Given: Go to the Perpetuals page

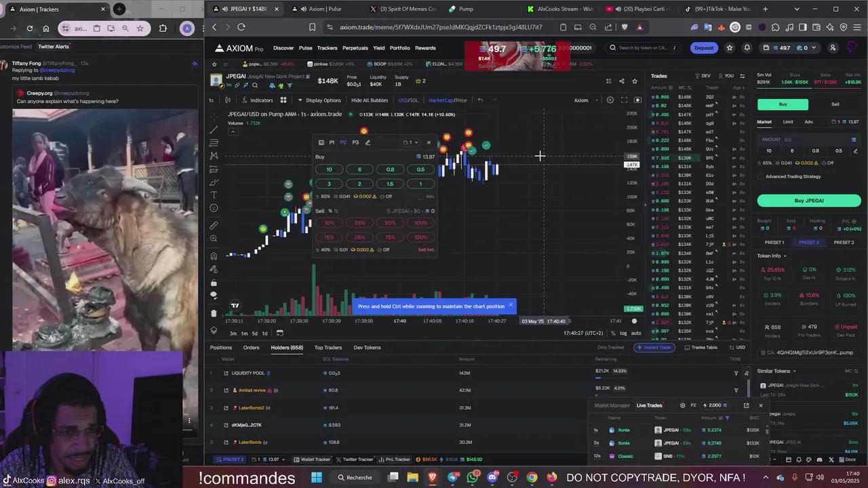Looking at the screenshot, I should coord(355,47).
